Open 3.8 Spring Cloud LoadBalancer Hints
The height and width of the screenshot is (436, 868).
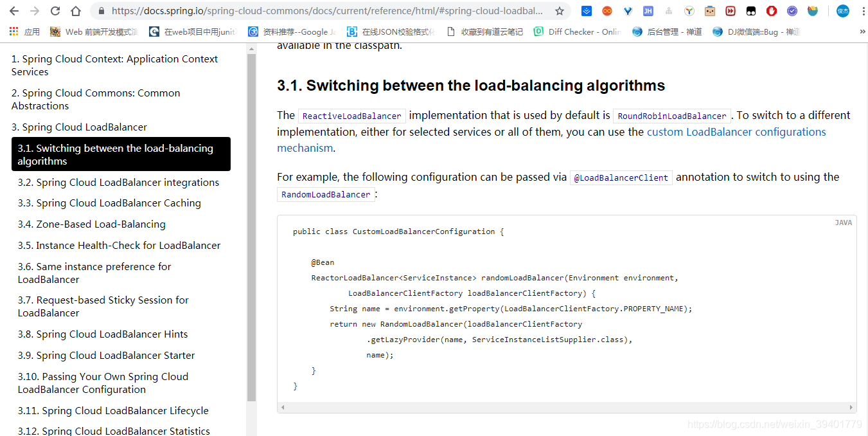point(103,334)
